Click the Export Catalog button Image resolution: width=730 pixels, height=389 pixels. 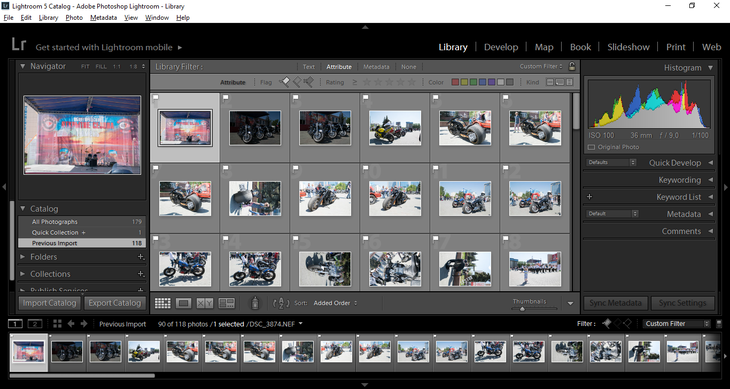115,303
